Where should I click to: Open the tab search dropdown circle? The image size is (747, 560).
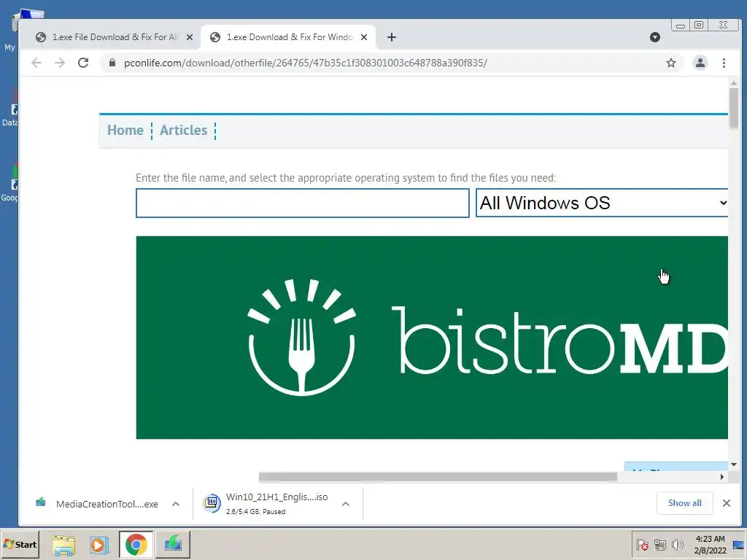(655, 37)
